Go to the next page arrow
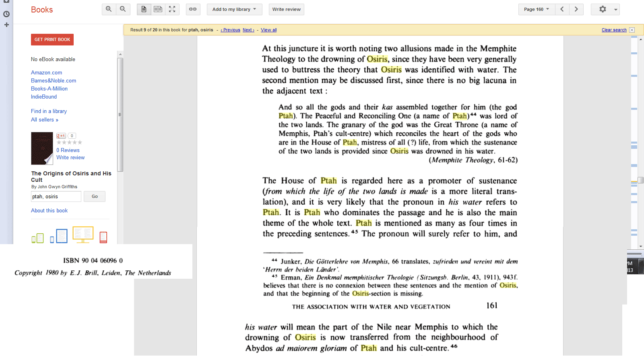 click(576, 9)
